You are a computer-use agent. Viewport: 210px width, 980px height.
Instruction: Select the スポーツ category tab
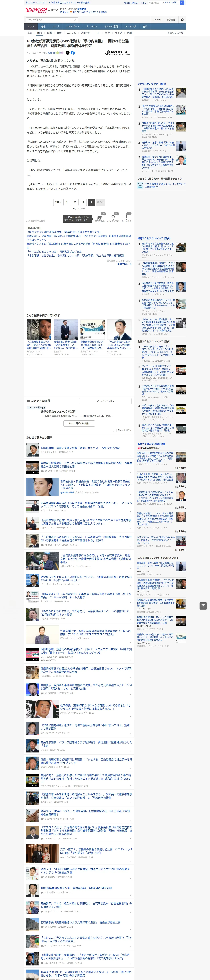86,33
